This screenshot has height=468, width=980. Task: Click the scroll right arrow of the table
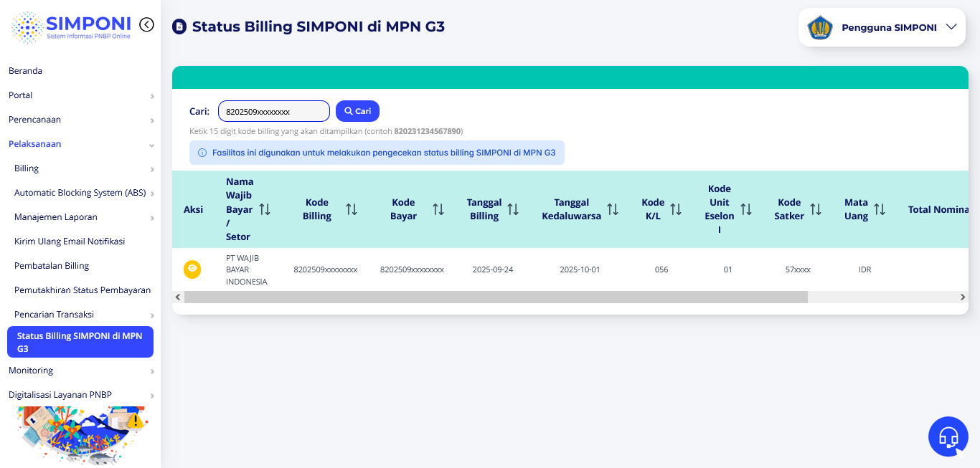[x=963, y=297]
